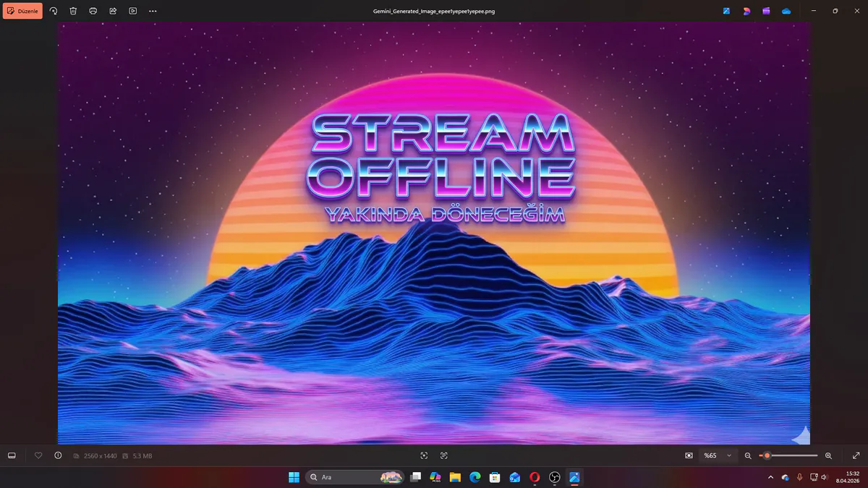Click the Ara taskbar search box

(355, 477)
